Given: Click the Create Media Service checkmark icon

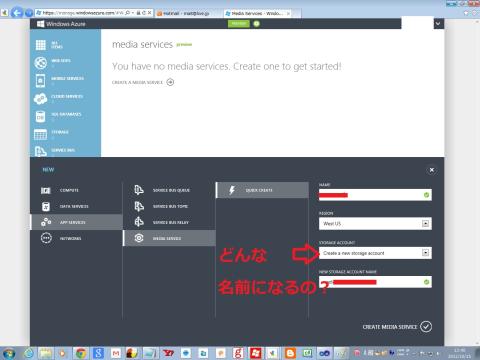Looking at the screenshot, I should pyautogui.click(x=426, y=327).
